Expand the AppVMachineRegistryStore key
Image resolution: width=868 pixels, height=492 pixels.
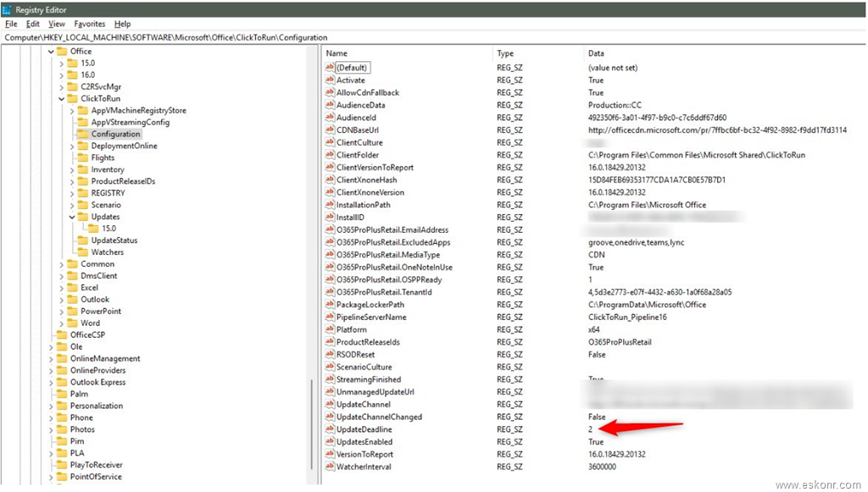[x=72, y=111]
